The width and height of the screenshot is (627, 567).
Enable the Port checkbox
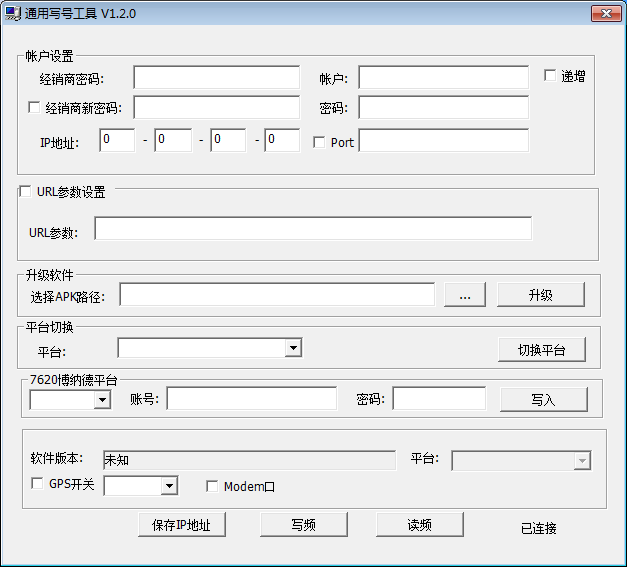[x=319, y=142]
